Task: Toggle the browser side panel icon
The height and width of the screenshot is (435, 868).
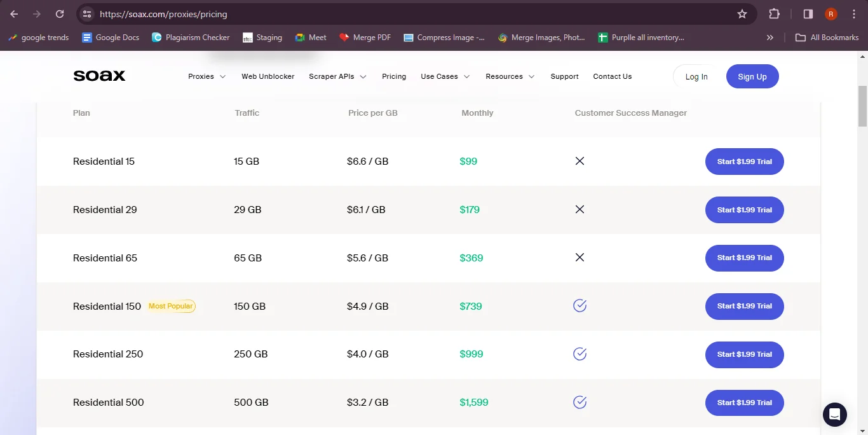Action: coord(808,14)
